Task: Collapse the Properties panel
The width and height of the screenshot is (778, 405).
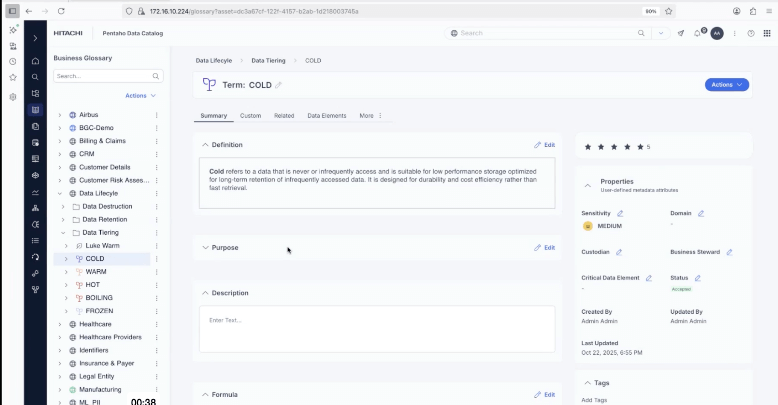Action: [587, 185]
